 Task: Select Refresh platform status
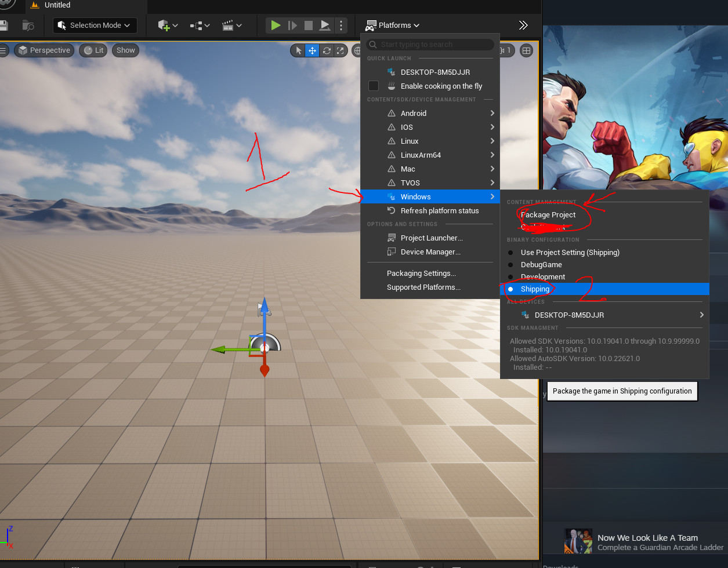coord(430,210)
